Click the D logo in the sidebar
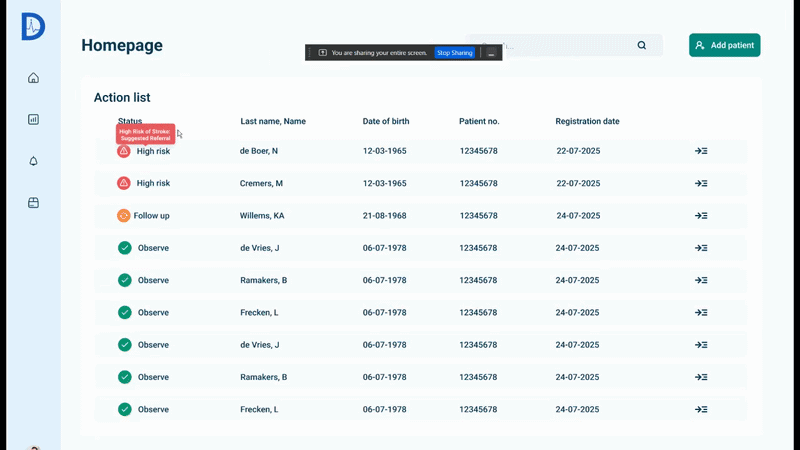Image resolution: width=800 pixels, height=450 pixels. click(33, 27)
